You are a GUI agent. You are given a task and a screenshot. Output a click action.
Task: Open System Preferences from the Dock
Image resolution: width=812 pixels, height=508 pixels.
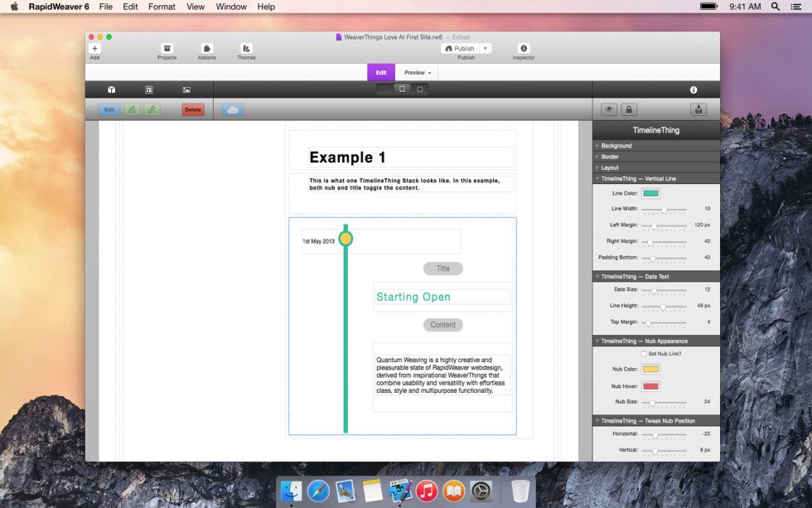(481, 491)
